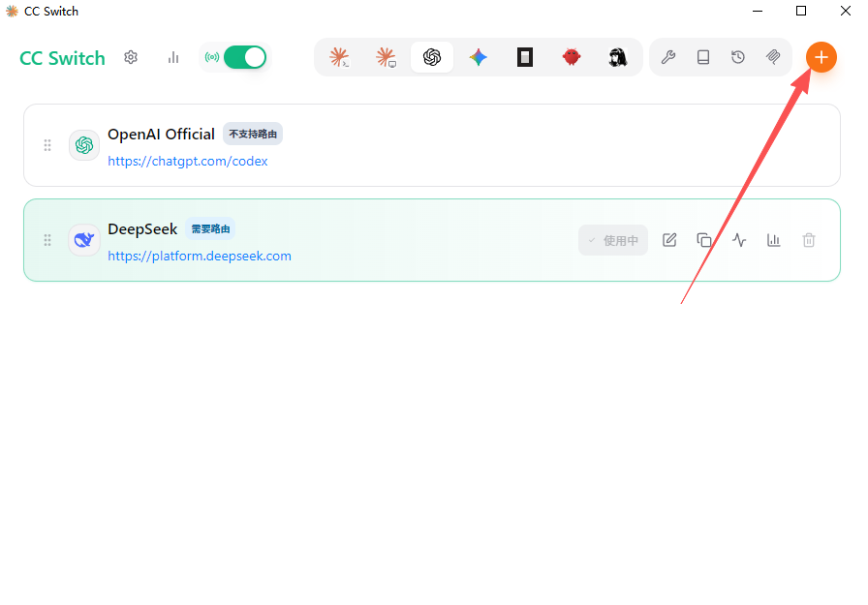Add a new provider with orange plus
This screenshot has width=868, height=605.
pyautogui.click(x=821, y=57)
